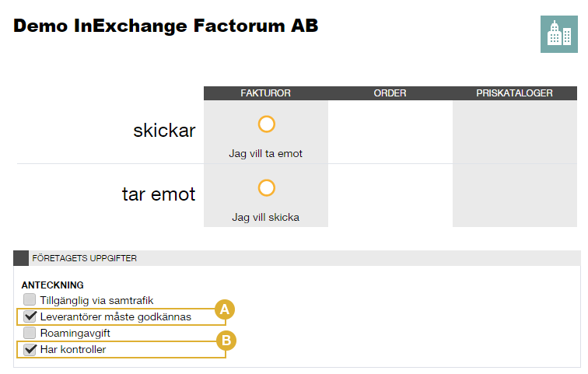
Task: Select the orange circle in tar emot row
Action: [267, 187]
